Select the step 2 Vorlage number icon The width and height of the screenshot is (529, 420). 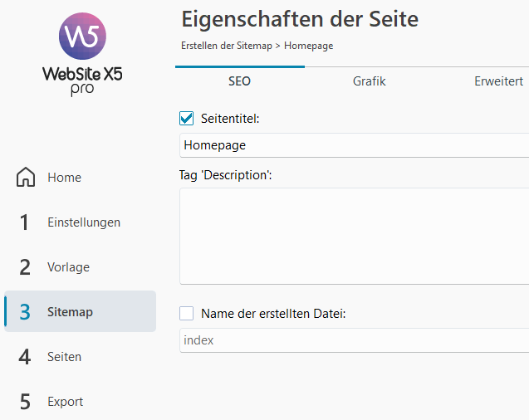point(25,267)
